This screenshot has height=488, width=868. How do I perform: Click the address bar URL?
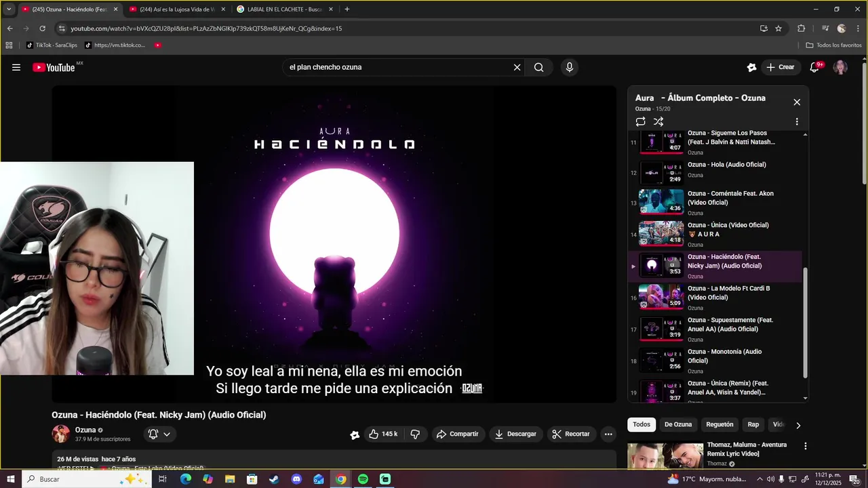[x=206, y=28]
